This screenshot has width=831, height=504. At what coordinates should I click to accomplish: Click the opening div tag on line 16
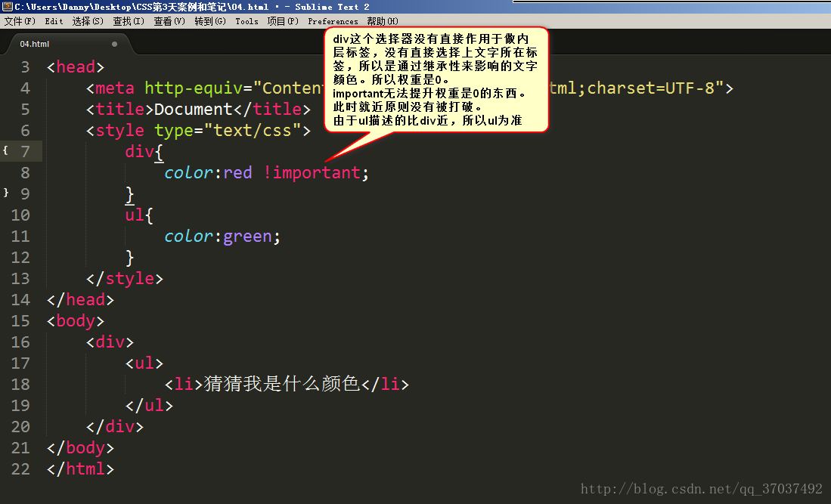click(x=110, y=342)
